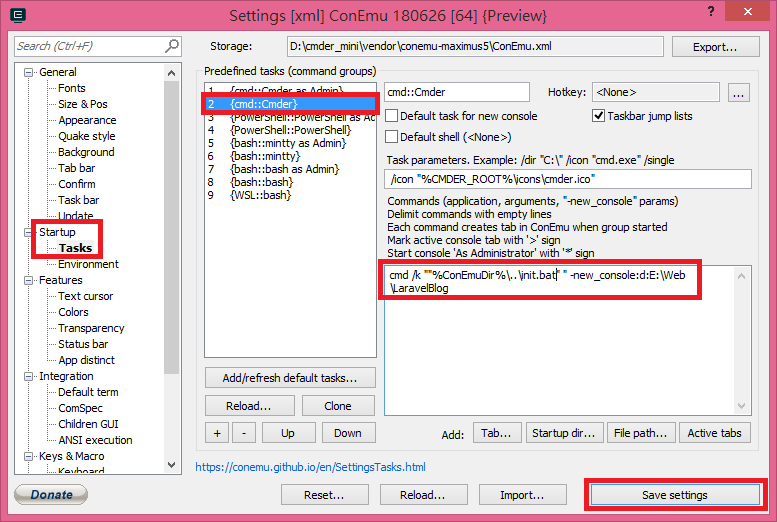Add Startup dir... to commands

(x=564, y=433)
